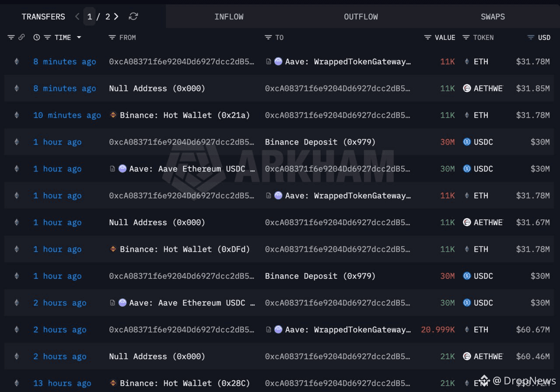Screen dimensions: 560x392
Task: Click the $31.85M USD value
Action: [x=533, y=88]
